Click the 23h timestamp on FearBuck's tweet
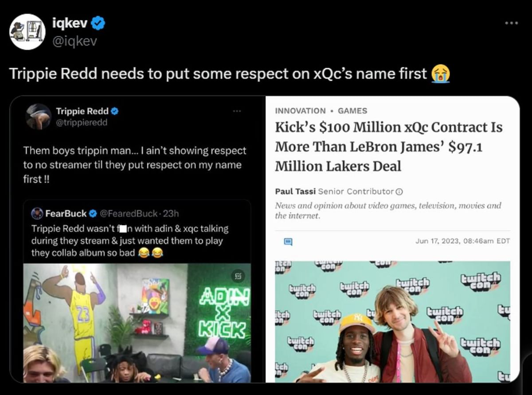Viewport: 532px width, 395px height. 171,213
